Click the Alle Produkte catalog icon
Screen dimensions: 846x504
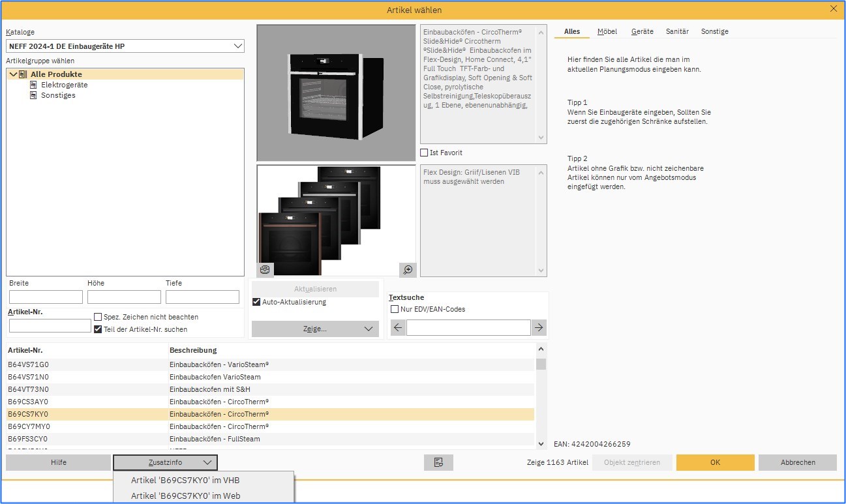(23, 74)
